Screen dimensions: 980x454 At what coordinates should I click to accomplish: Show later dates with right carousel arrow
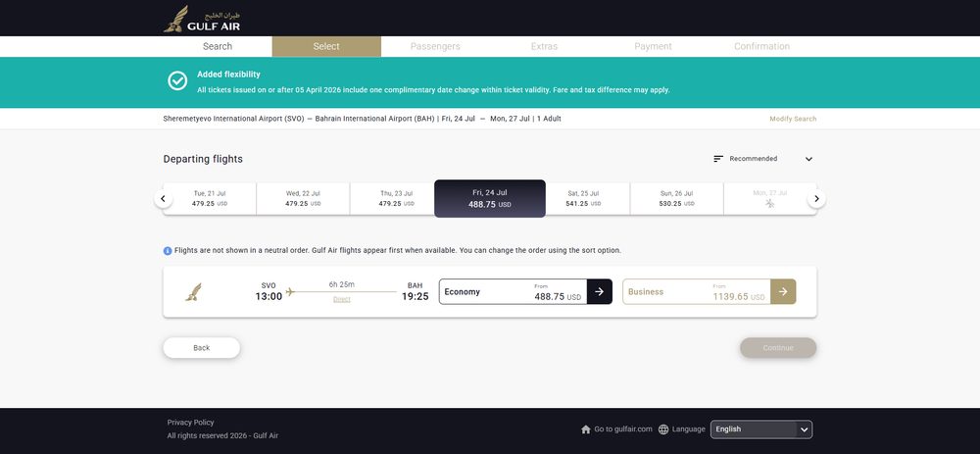point(816,199)
